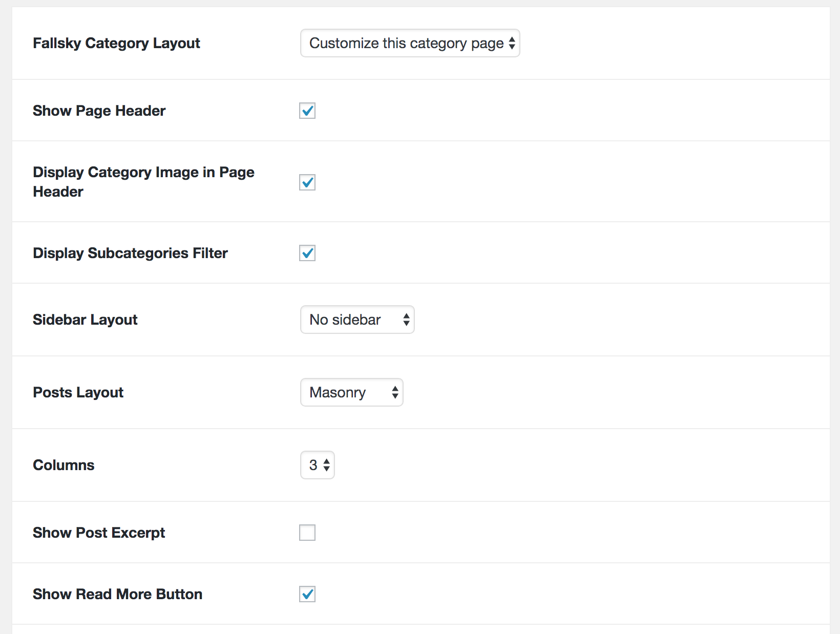The width and height of the screenshot is (840, 634).
Task: Open the Columns dropdown showing 3
Action: pos(317,465)
